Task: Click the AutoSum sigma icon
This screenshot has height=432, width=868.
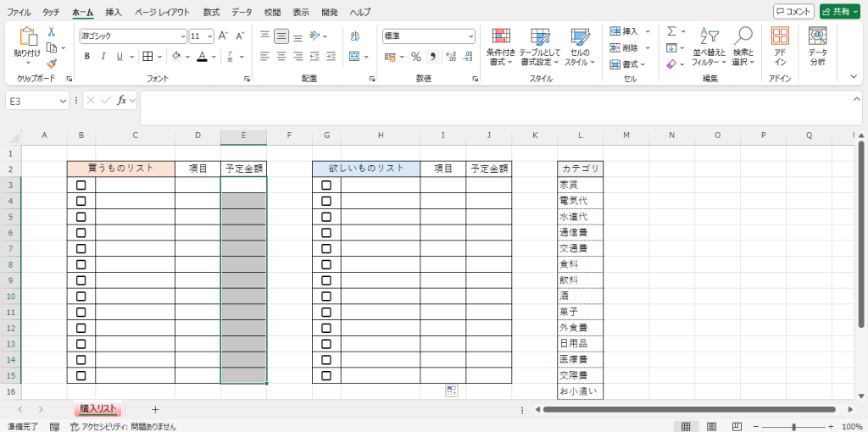Action: [x=671, y=31]
